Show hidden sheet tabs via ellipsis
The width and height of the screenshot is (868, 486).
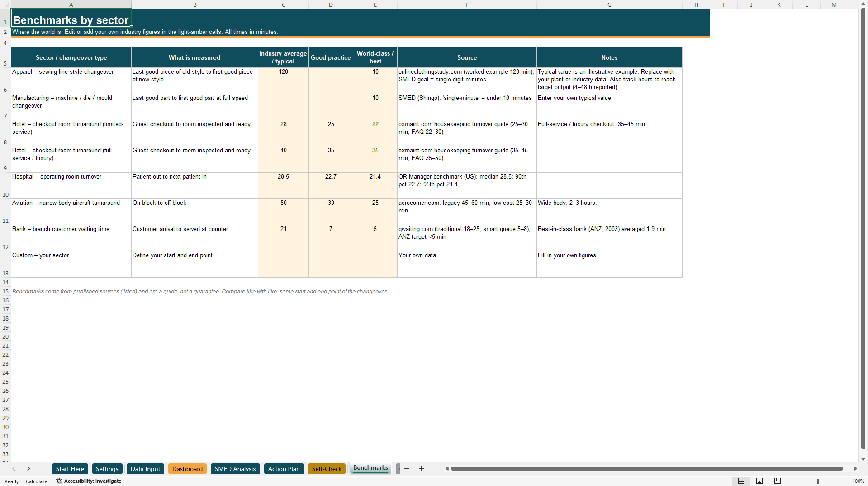[407, 469]
